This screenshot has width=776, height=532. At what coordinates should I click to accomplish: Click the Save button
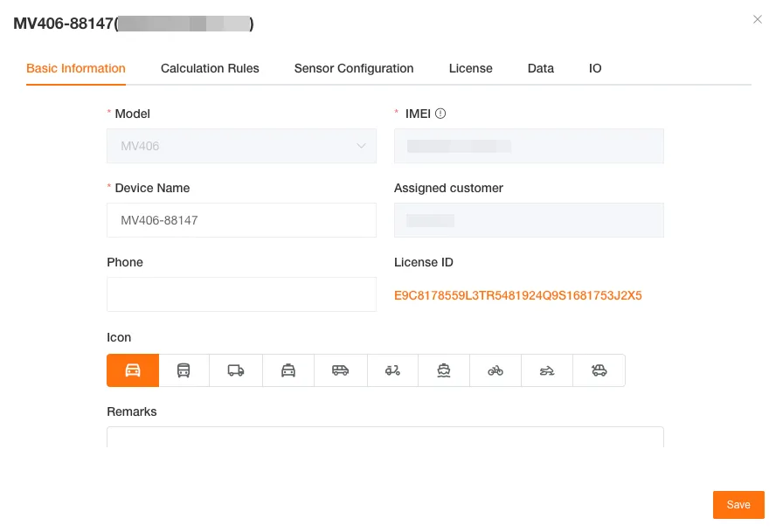(738, 505)
